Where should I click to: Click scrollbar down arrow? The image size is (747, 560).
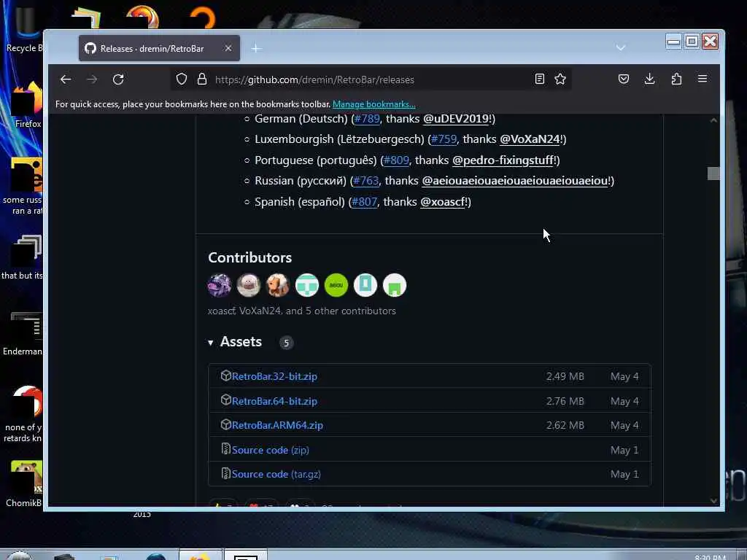click(x=713, y=500)
